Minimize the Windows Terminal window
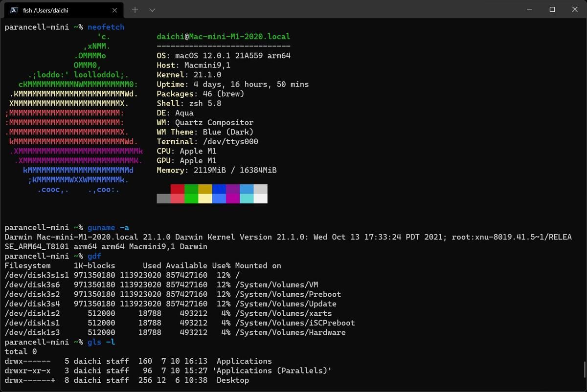Image resolution: width=587 pixels, height=392 pixels. pos(529,9)
